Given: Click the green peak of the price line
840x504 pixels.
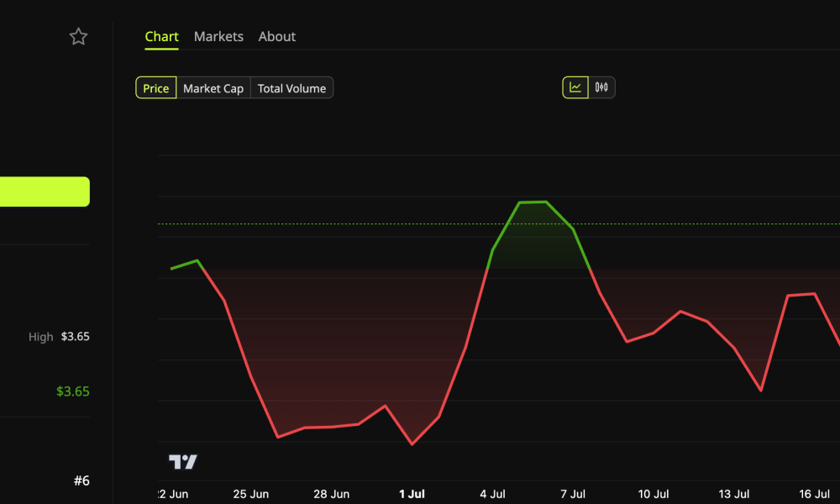Looking at the screenshot, I should coord(533,202).
